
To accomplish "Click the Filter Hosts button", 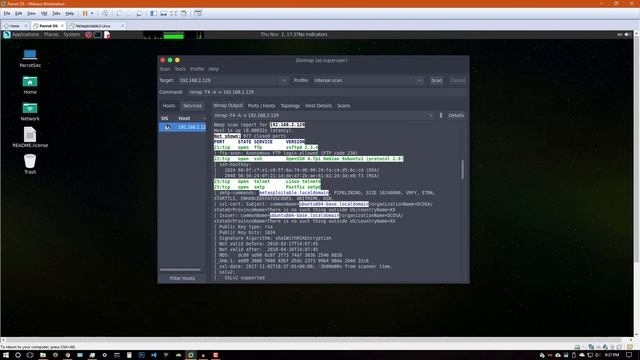I will [182, 278].
